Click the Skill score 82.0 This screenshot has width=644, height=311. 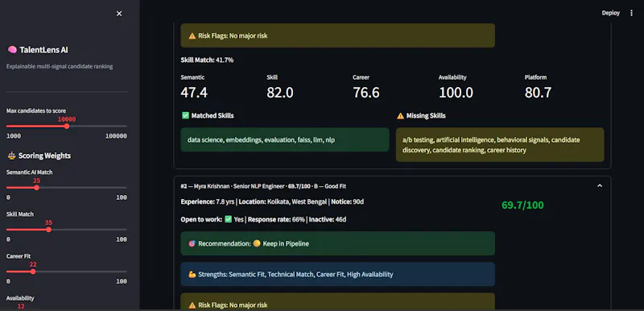click(280, 93)
